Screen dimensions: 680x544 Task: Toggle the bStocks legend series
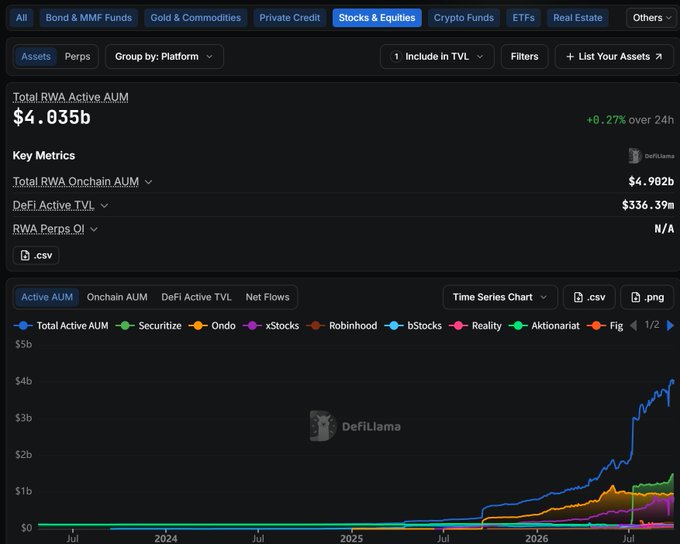(x=413, y=326)
